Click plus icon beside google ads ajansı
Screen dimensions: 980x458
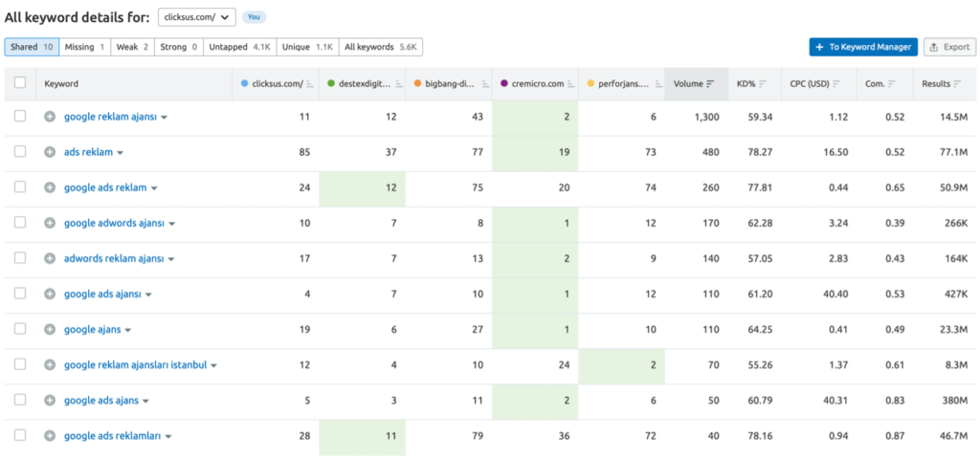point(50,294)
